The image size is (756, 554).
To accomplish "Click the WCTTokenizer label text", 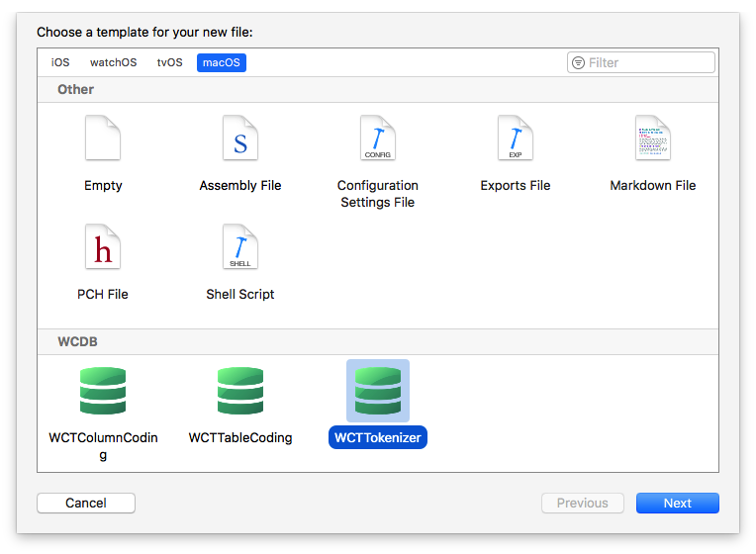I will (x=377, y=437).
